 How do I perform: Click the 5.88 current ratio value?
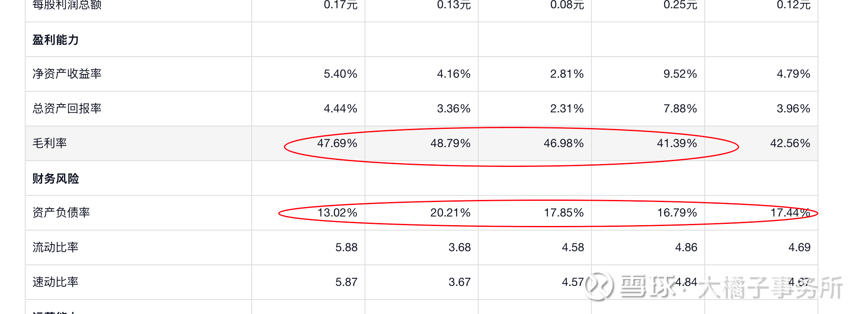point(346,247)
